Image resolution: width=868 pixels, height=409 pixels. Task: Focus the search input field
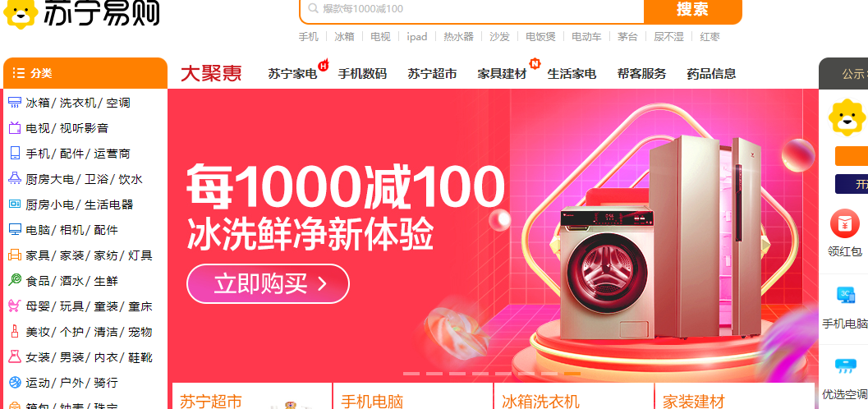click(471, 9)
